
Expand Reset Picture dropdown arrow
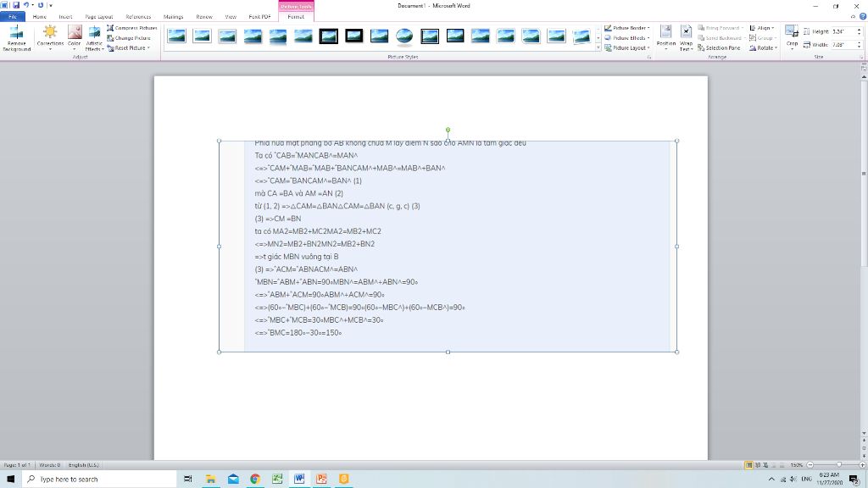click(148, 47)
